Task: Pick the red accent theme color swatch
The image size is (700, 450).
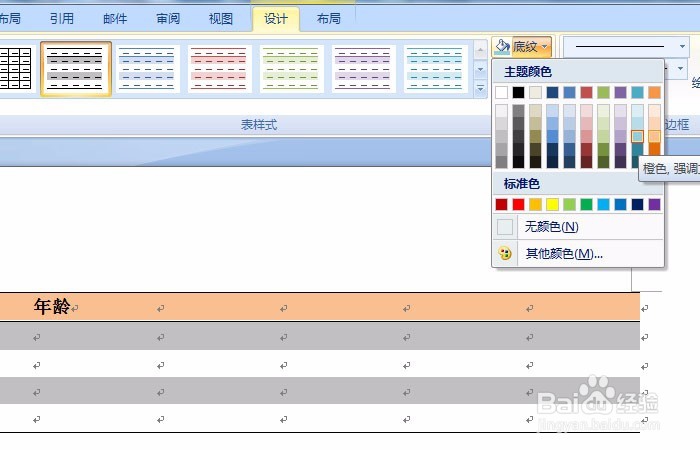Action: point(586,92)
